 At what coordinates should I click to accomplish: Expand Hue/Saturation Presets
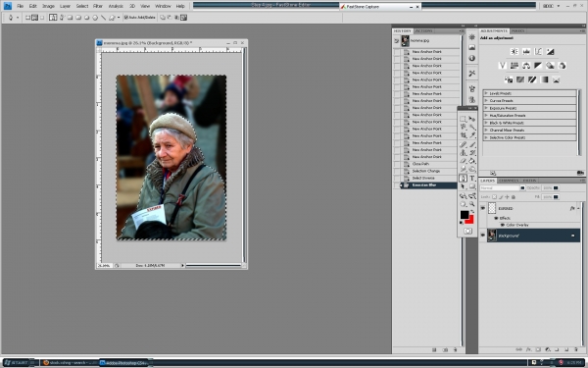pos(486,115)
